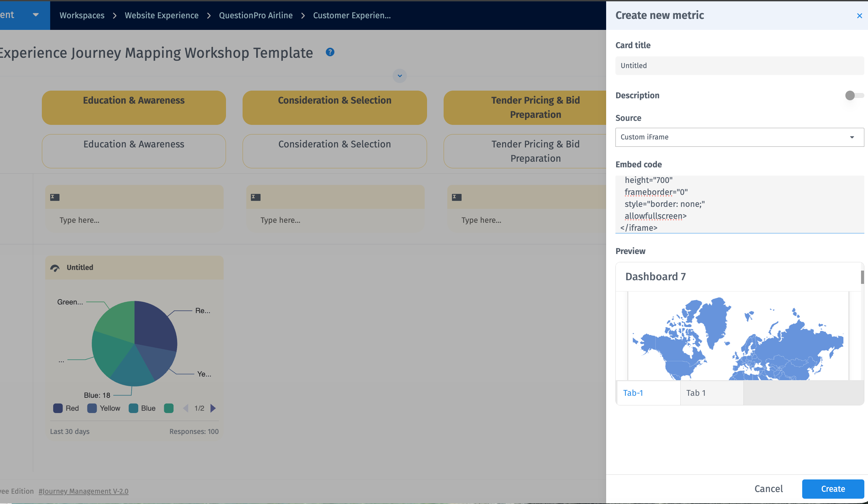Open the #Journey Management V-2.0 link
This screenshot has width=868, height=504.
click(x=83, y=491)
